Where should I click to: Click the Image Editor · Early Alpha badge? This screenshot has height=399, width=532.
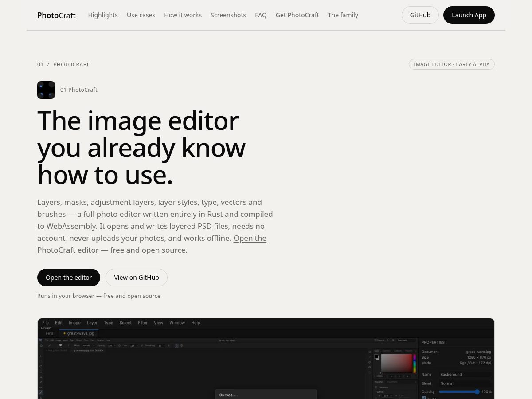click(451, 64)
